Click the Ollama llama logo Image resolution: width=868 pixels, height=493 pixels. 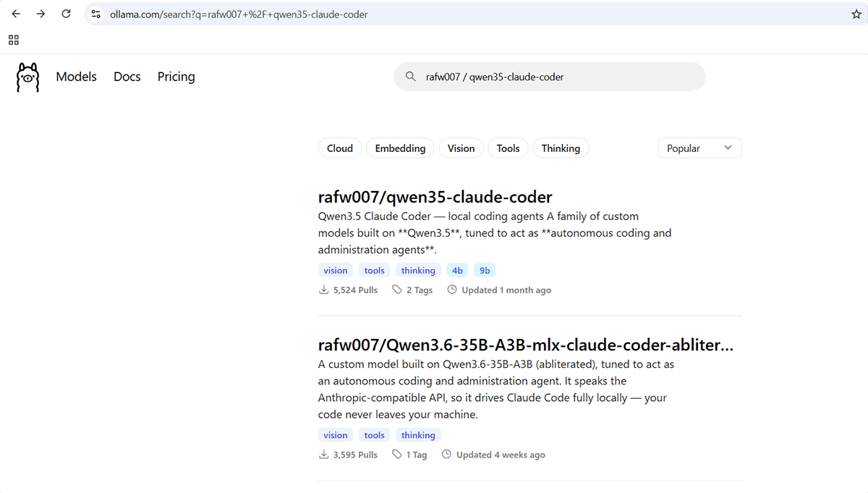27,77
